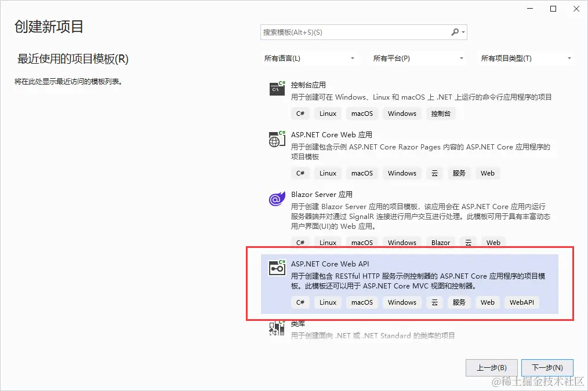Viewport: 588px width, 391px height.
Task: Click the 类库 description about .NET Standard
Action: 373,335
